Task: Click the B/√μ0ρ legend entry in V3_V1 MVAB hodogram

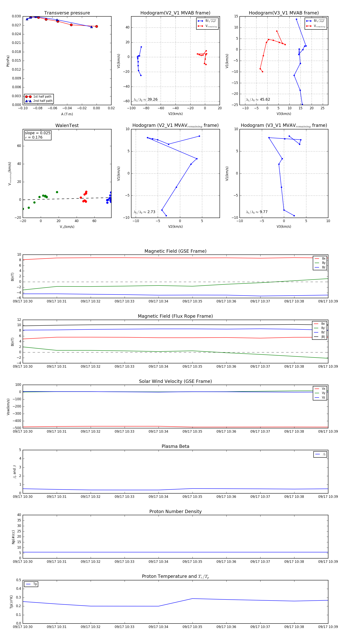Action: tap(316, 21)
